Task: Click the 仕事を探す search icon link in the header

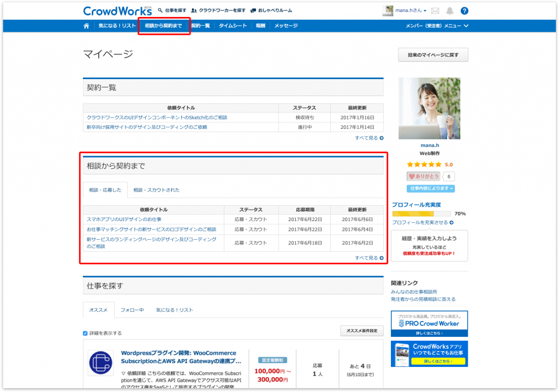Action: [171, 11]
